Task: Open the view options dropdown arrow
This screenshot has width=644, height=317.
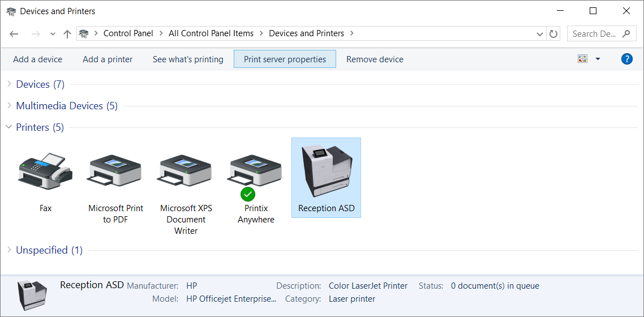Action: tap(598, 59)
